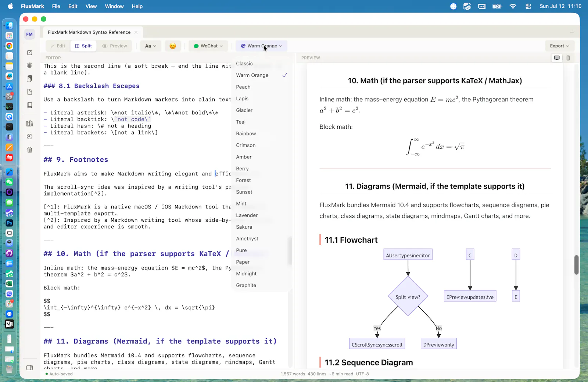The image size is (588, 382).
Task: Open the Aa font dropdown
Action: click(150, 46)
